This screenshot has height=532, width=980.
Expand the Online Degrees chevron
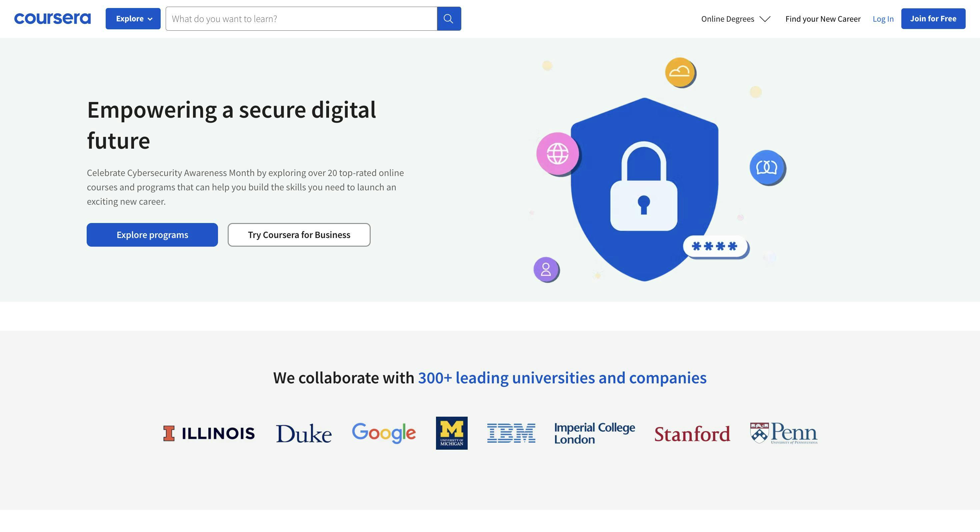[x=765, y=19]
